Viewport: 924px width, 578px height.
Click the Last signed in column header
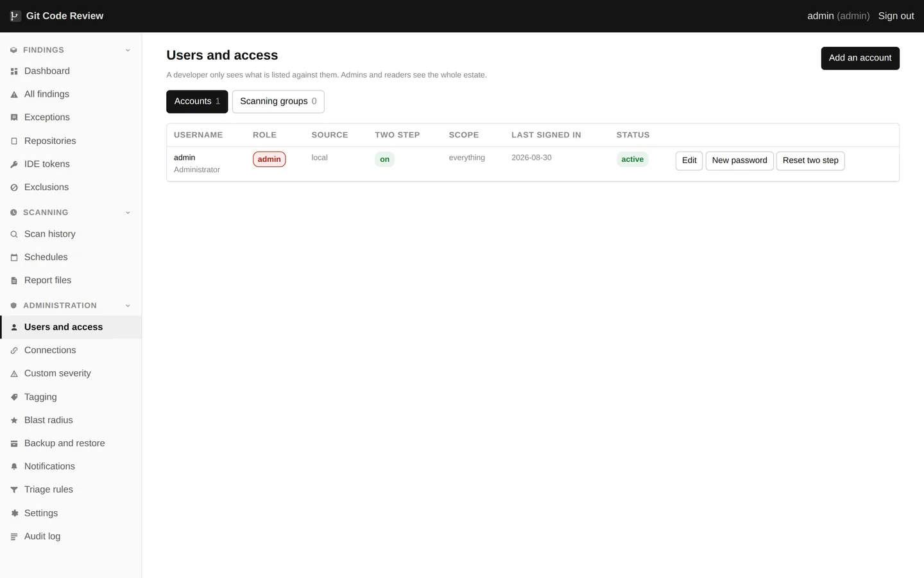click(546, 135)
